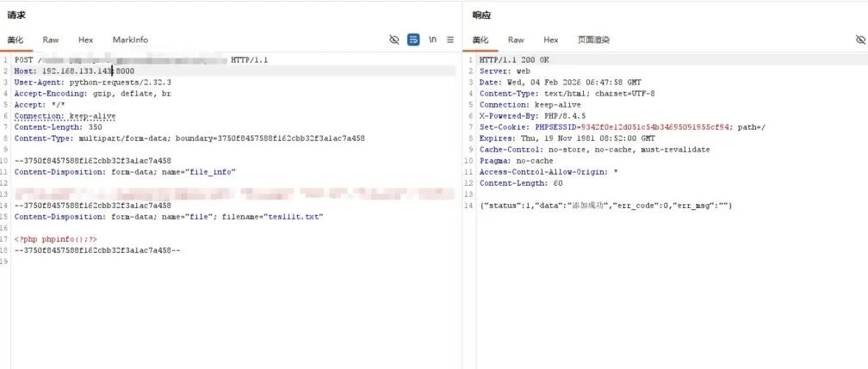Select the response 美化 tab
This screenshot has height=369, width=868.
pos(480,40)
